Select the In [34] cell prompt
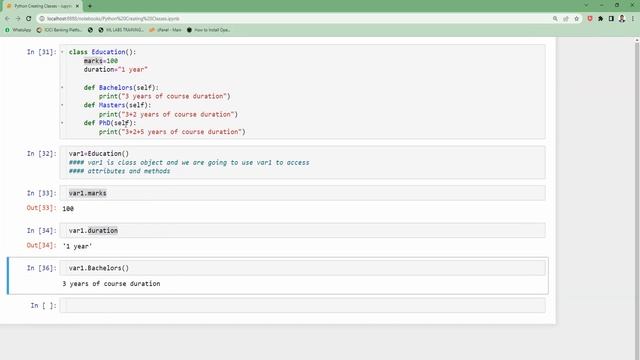Image resolution: width=640 pixels, height=360 pixels. pyautogui.click(x=41, y=231)
